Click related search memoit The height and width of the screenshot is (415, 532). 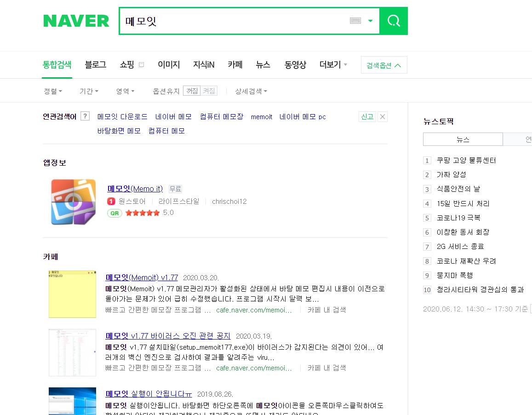[x=262, y=117]
